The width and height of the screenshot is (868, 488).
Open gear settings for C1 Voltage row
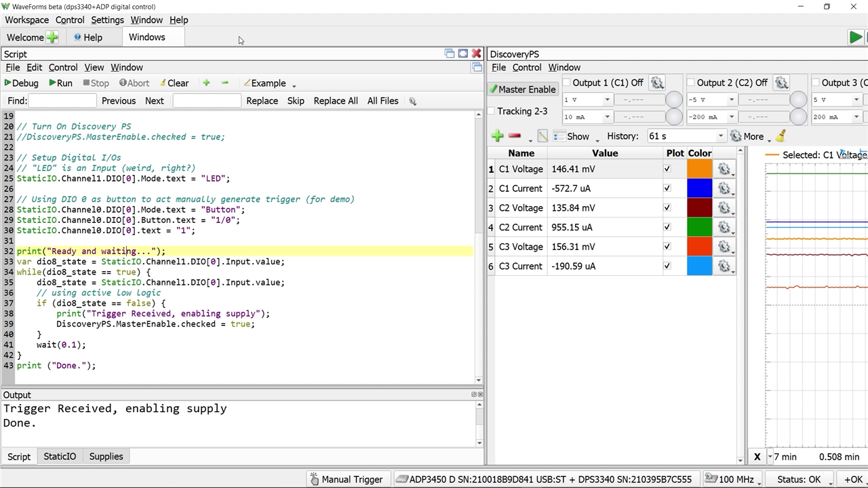(725, 169)
